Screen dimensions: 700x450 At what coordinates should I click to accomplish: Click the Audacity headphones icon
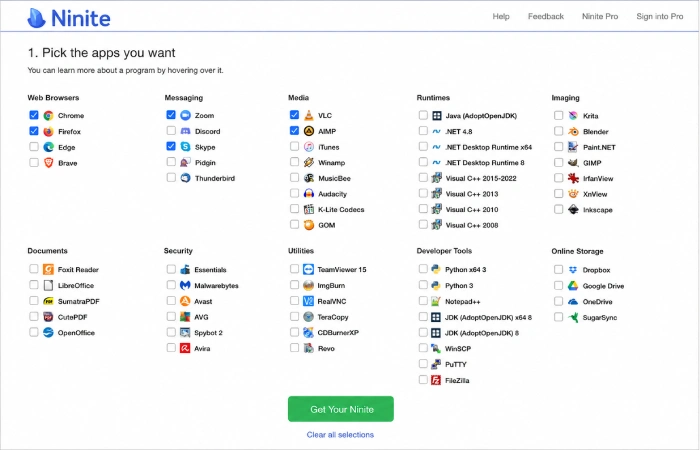(308, 194)
